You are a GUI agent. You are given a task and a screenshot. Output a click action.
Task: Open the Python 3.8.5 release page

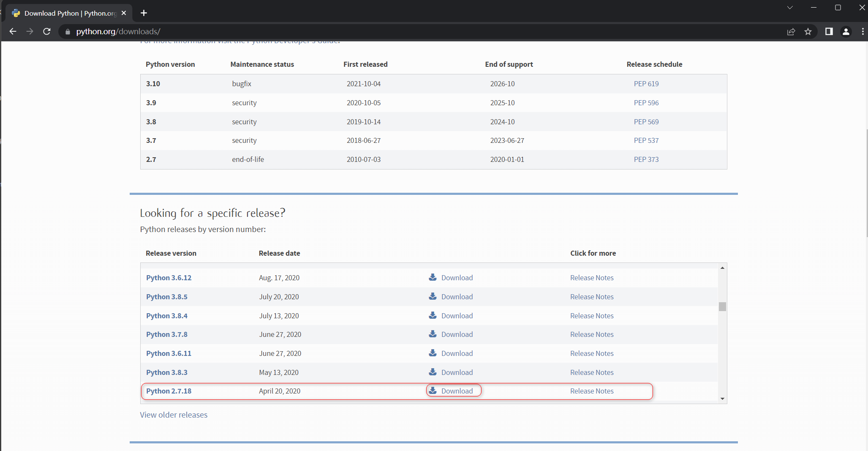pyautogui.click(x=166, y=297)
